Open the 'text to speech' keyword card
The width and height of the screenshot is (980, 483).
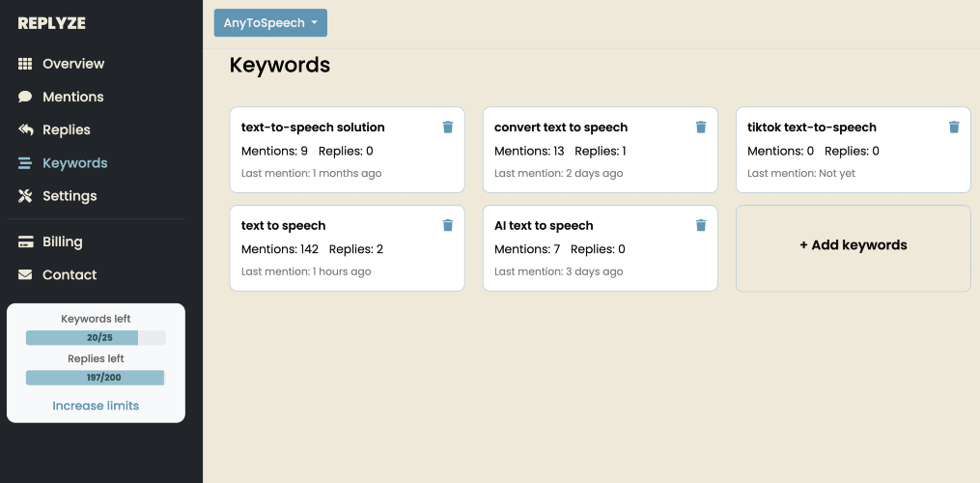coord(328,248)
